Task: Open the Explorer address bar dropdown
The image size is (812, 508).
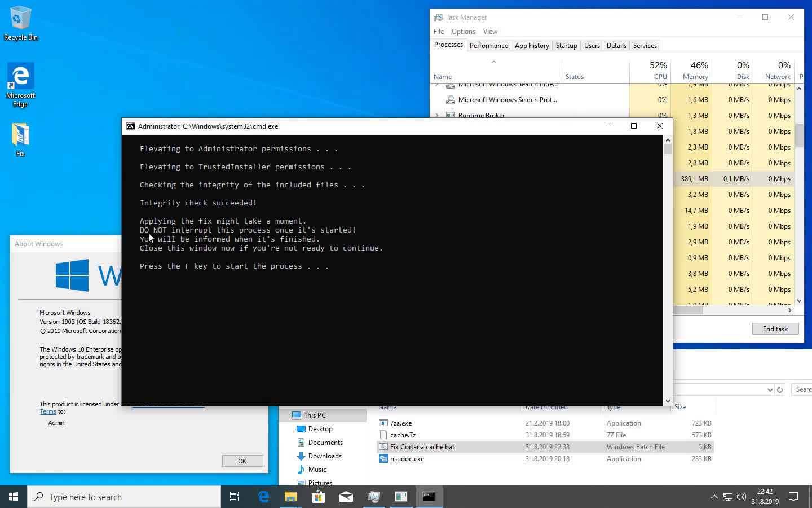Action: (x=770, y=389)
